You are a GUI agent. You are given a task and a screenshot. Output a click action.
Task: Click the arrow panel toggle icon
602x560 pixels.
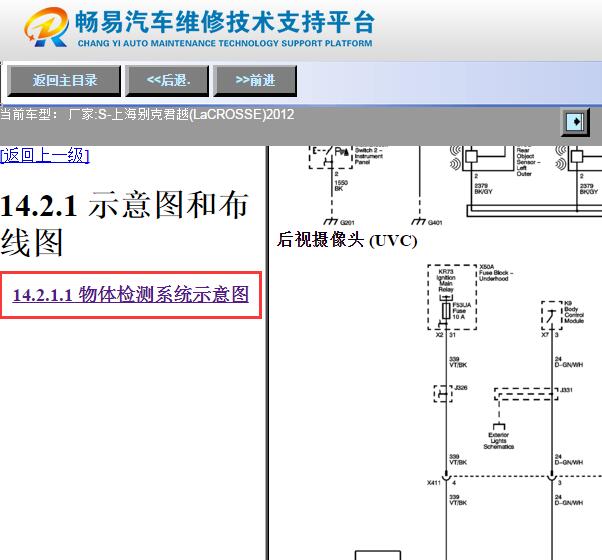pos(575,122)
